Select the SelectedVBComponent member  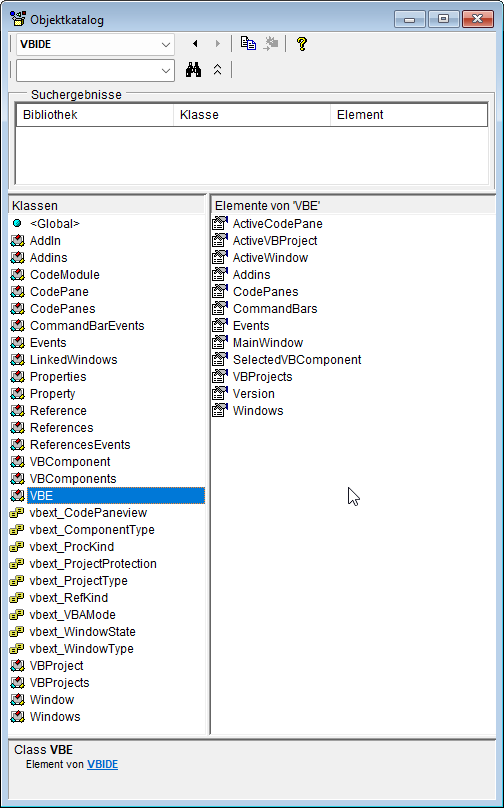point(297,360)
